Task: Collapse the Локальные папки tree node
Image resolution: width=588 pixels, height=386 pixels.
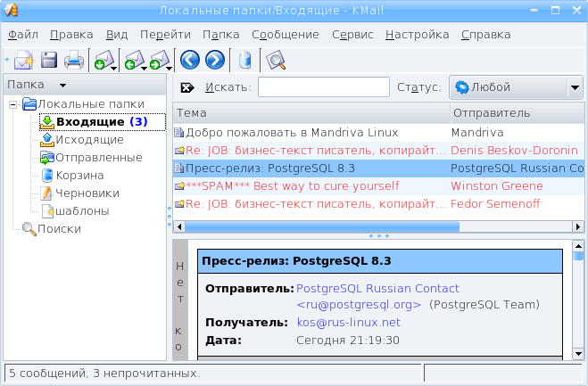Action: coord(13,104)
